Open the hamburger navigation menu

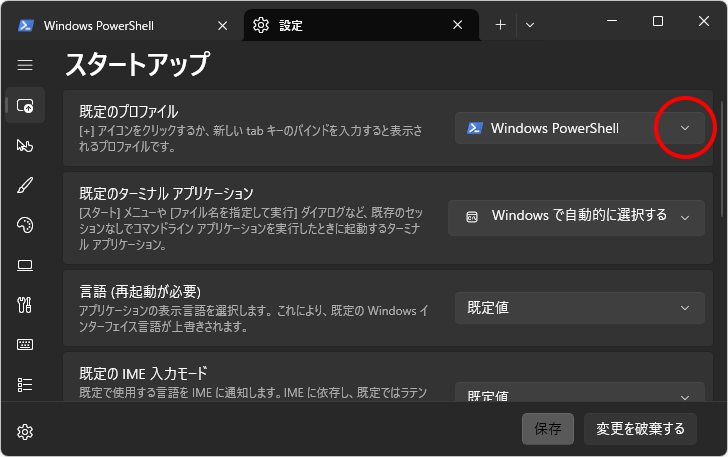(x=25, y=65)
